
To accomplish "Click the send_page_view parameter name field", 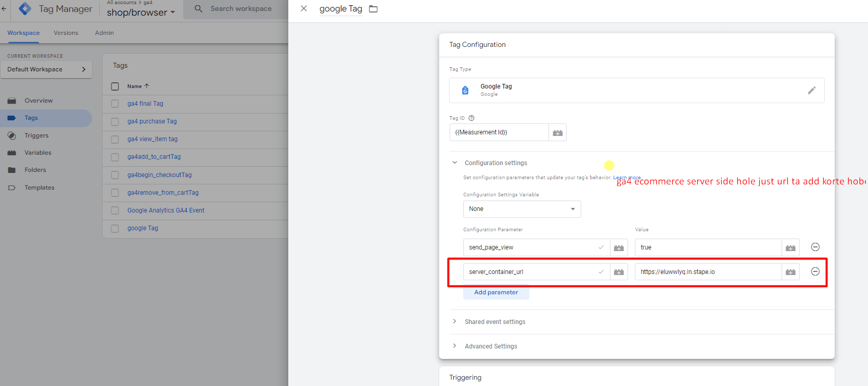I will [537, 247].
